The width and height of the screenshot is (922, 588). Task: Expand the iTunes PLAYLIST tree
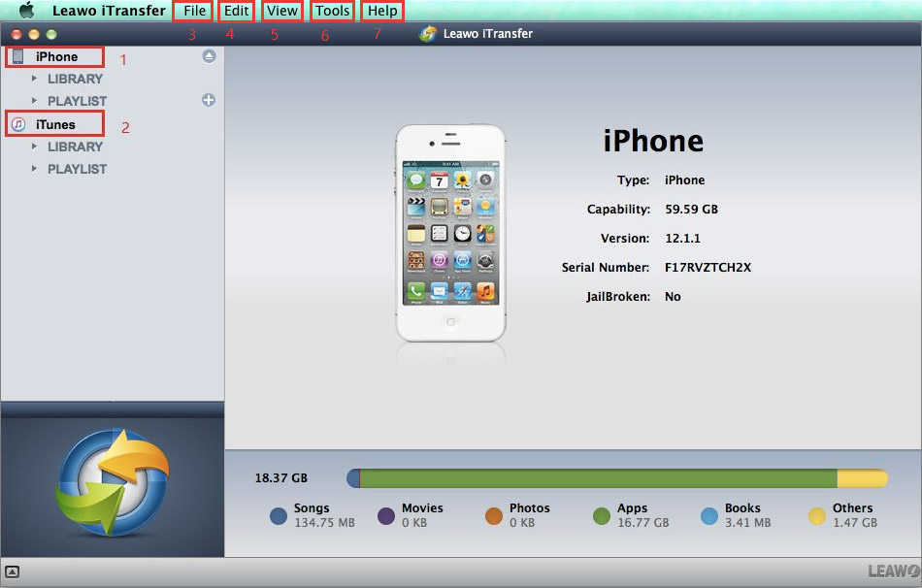[x=35, y=169]
